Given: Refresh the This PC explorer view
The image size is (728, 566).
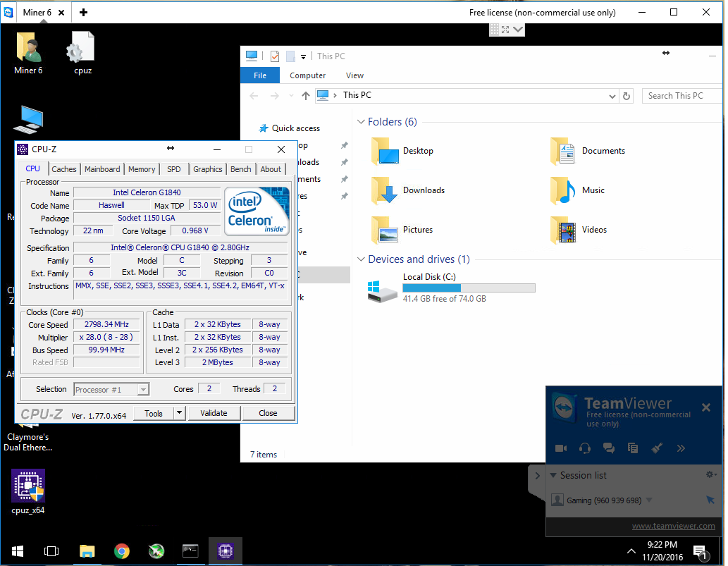Looking at the screenshot, I should (627, 96).
